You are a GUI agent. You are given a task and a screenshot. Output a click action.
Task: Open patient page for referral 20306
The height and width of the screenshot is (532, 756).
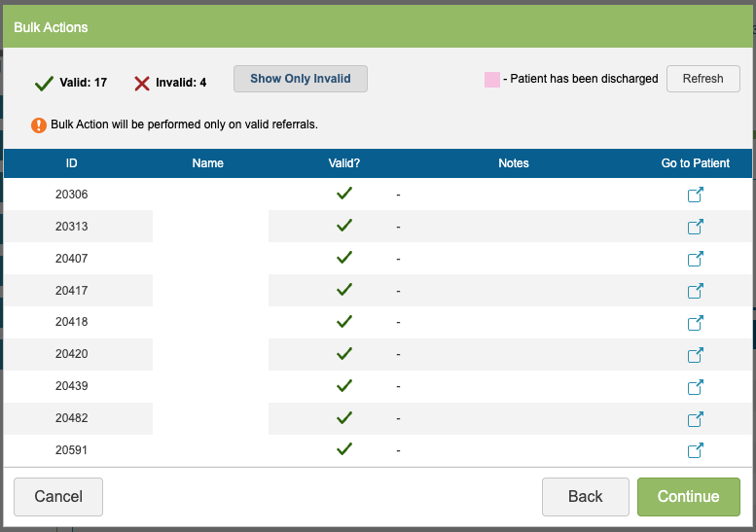click(695, 195)
